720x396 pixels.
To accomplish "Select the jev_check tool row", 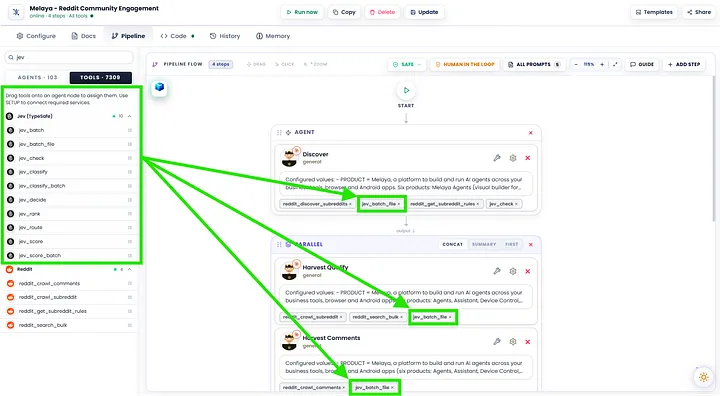I will click(x=70, y=158).
